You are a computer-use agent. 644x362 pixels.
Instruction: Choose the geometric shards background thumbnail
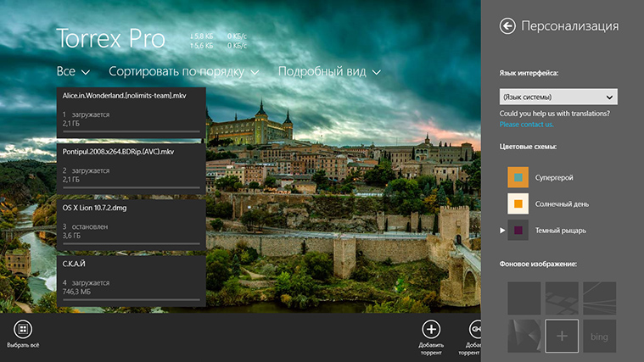[524, 336]
